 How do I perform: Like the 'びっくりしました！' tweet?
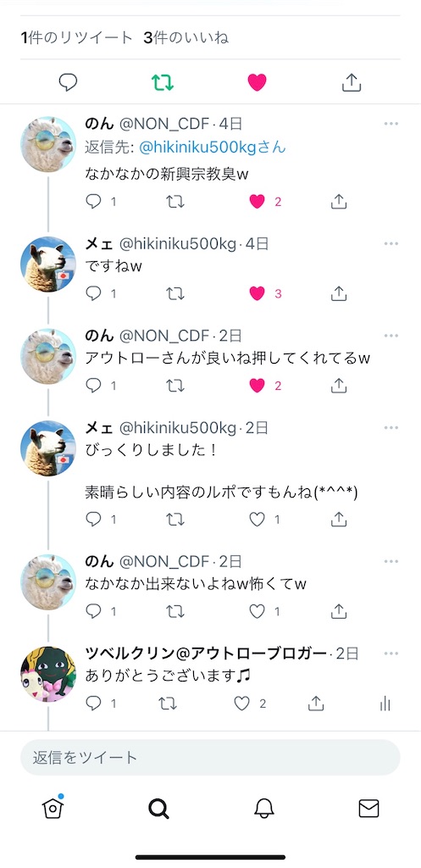coord(257,520)
